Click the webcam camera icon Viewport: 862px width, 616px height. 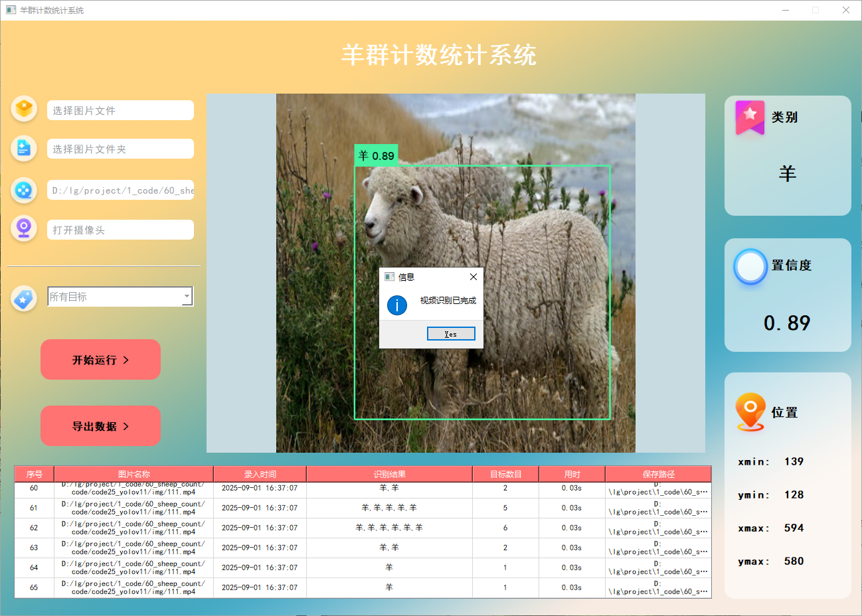(x=24, y=229)
